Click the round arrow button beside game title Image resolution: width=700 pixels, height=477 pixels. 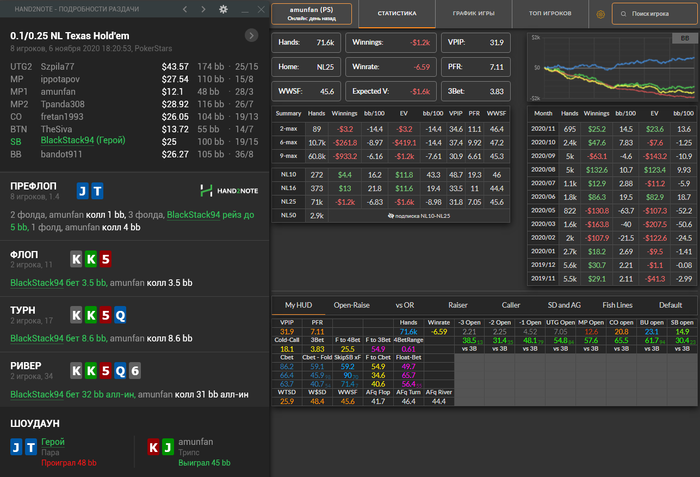click(x=251, y=35)
